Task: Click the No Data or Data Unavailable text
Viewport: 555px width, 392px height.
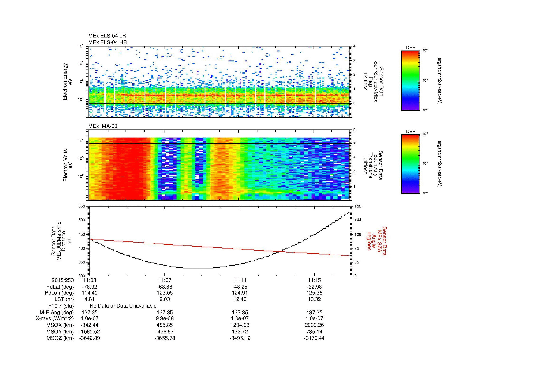Action: [123, 306]
